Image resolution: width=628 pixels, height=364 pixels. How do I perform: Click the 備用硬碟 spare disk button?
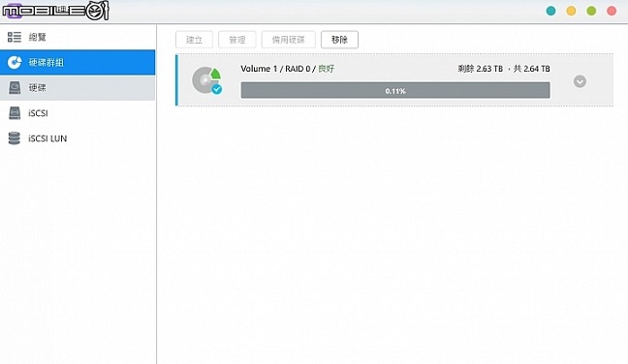[289, 40]
